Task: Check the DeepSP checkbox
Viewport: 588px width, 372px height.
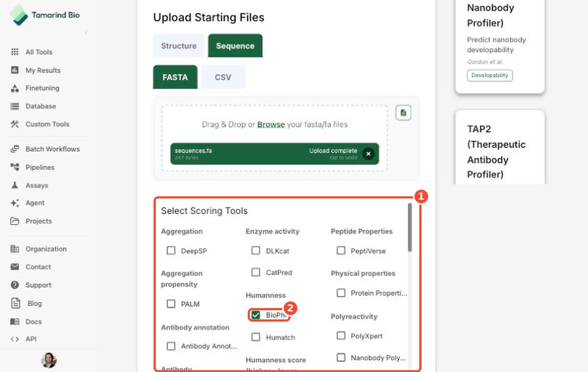Action: tap(171, 251)
